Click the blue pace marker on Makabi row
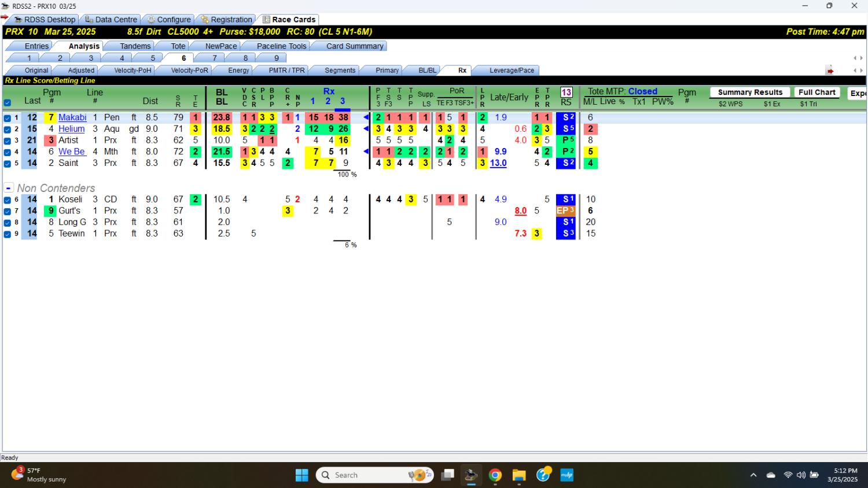868x488 pixels. [366, 117]
